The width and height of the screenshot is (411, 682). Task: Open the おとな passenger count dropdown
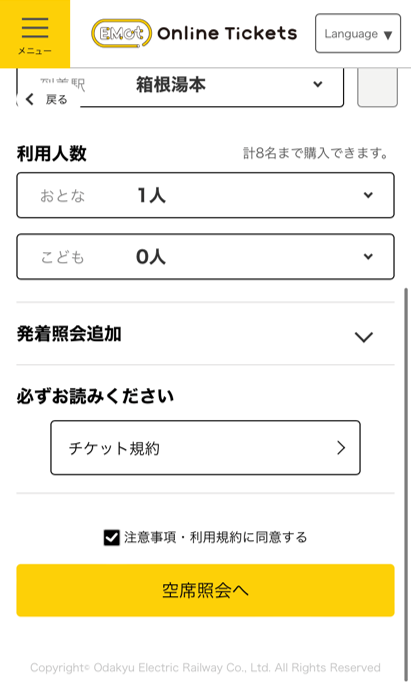(205, 195)
